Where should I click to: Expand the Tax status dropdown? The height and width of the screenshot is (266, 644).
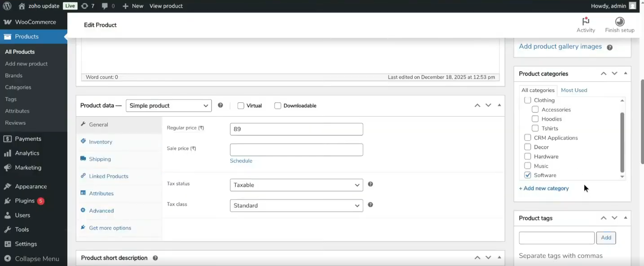296,185
